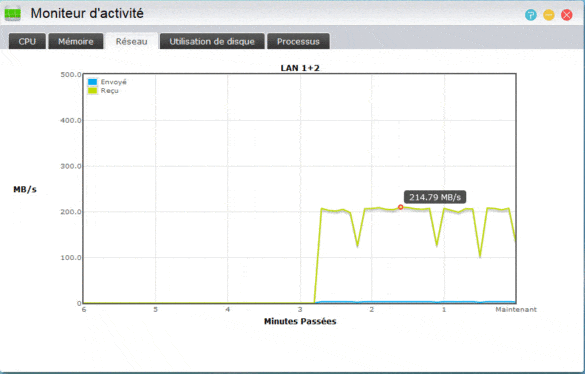Toggle the Envoyé series label
This screenshot has height=374, width=585.
click(x=113, y=82)
